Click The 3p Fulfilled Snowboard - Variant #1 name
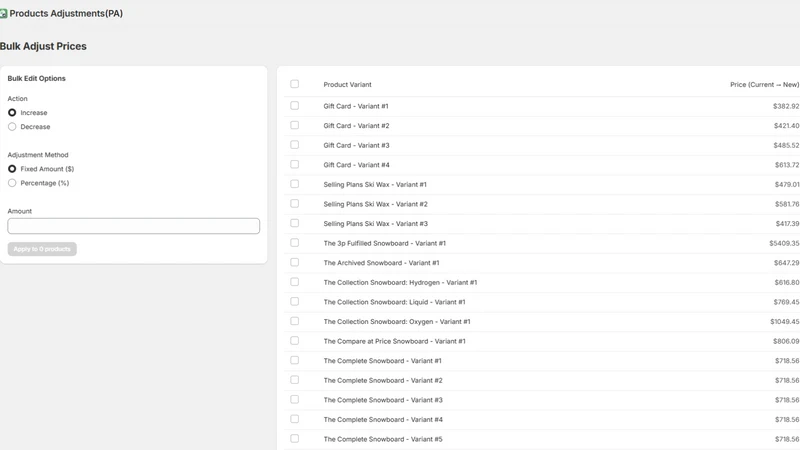This screenshot has width=800, height=450. pyautogui.click(x=385, y=243)
